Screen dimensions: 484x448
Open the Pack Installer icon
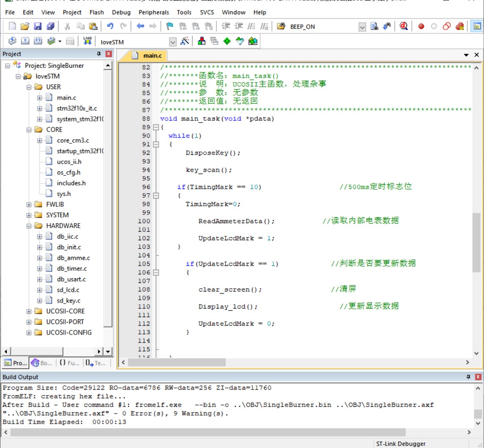253,41
